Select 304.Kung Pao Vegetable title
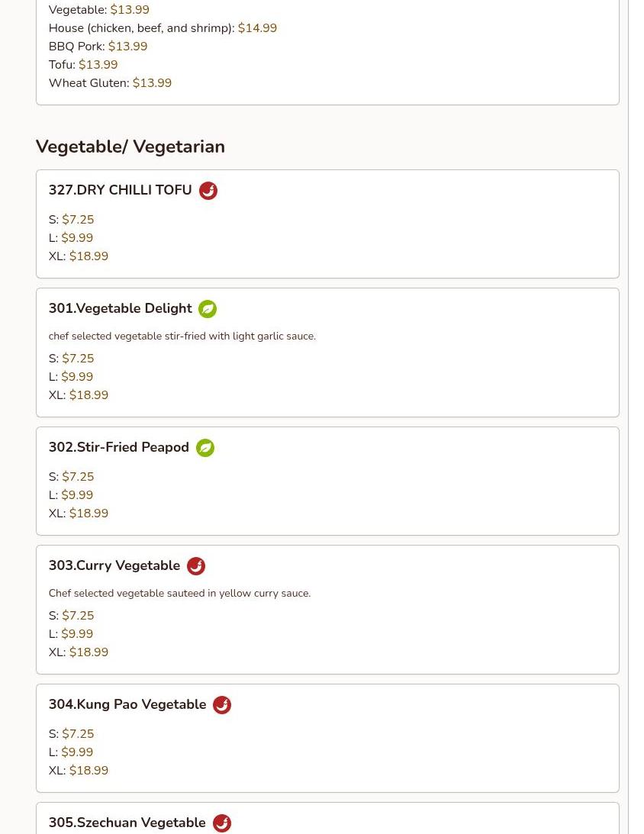Image resolution: width=644 pixels, height=834 pixels. 127,704
